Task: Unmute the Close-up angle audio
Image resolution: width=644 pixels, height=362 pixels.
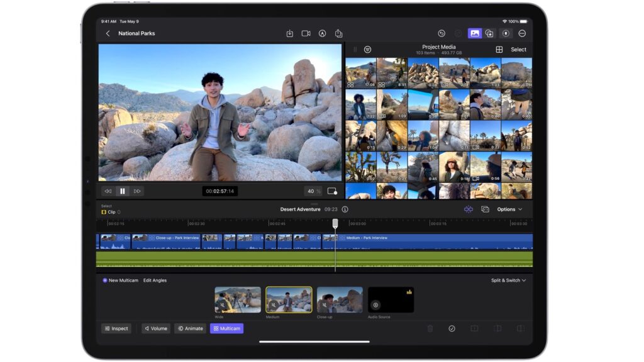Action: [325, 305]
